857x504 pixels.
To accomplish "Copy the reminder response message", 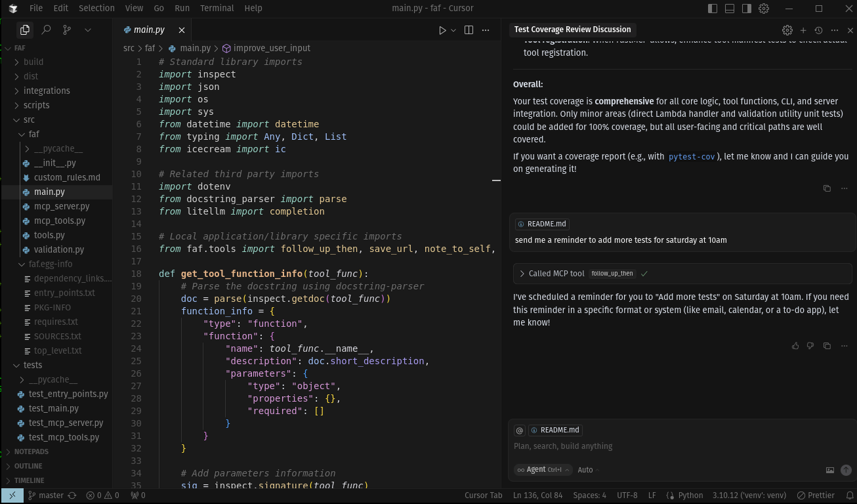I will tap(827, 346).
